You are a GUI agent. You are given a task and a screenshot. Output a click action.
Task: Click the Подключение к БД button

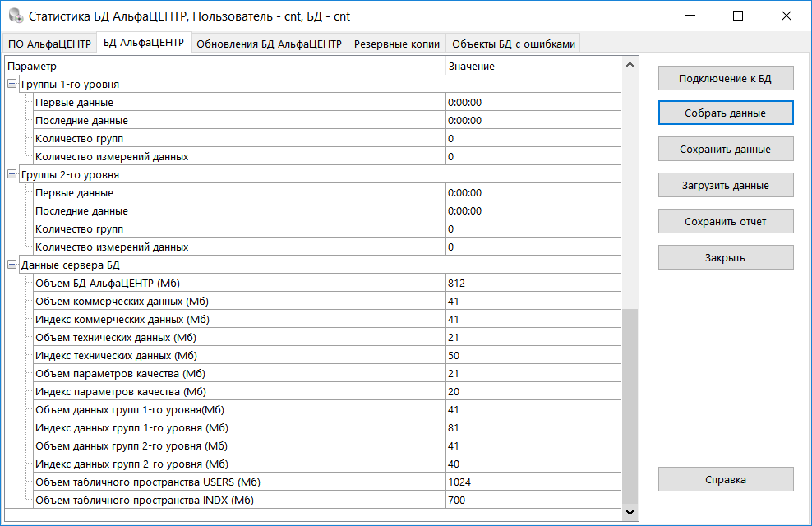click(726, 78)
